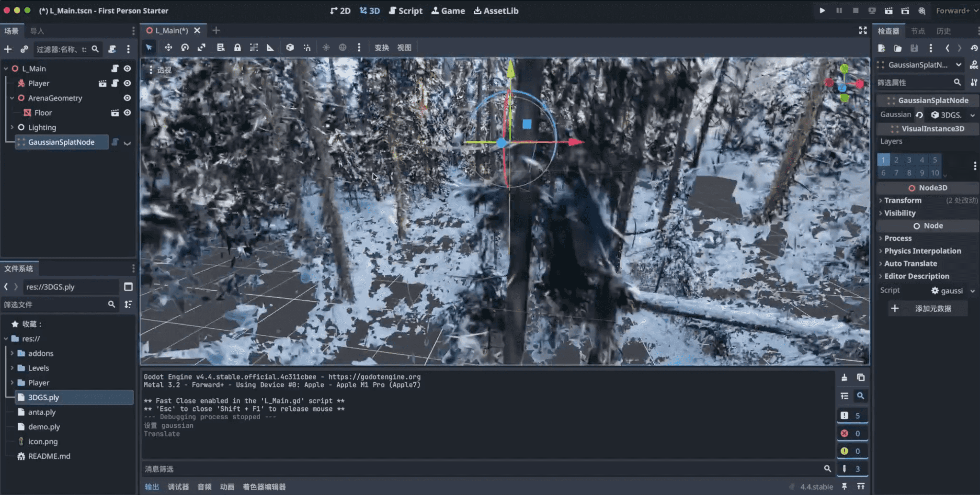Expand the Process section in inspector
This screenshot has width=980, height=495.
928,238
